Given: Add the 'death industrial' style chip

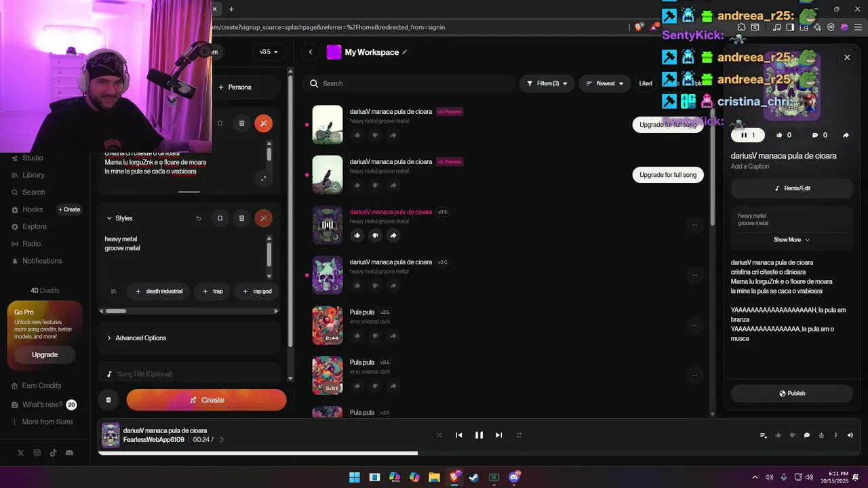Looking at the screenshot, I should coord(158,291).
